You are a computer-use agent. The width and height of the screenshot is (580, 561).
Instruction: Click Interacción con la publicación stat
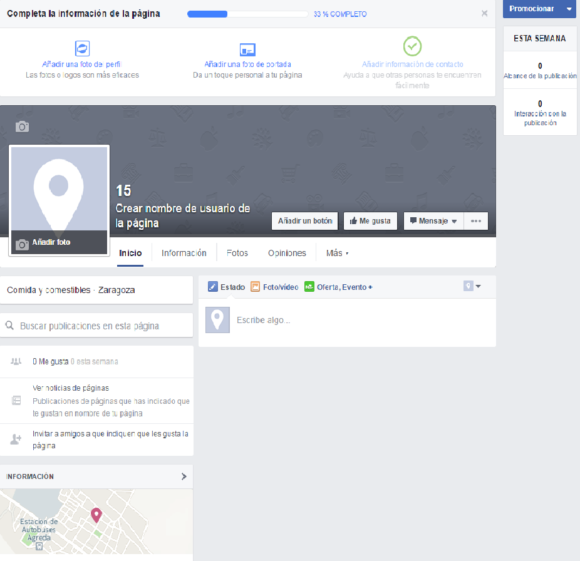[x=540, y=113]
